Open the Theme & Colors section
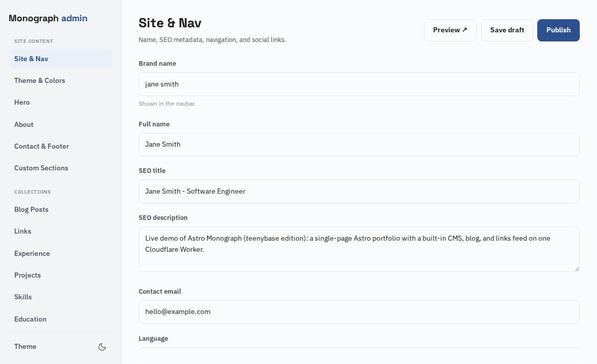The height and width of the screenshot is (364, 597). click(60, 80)
